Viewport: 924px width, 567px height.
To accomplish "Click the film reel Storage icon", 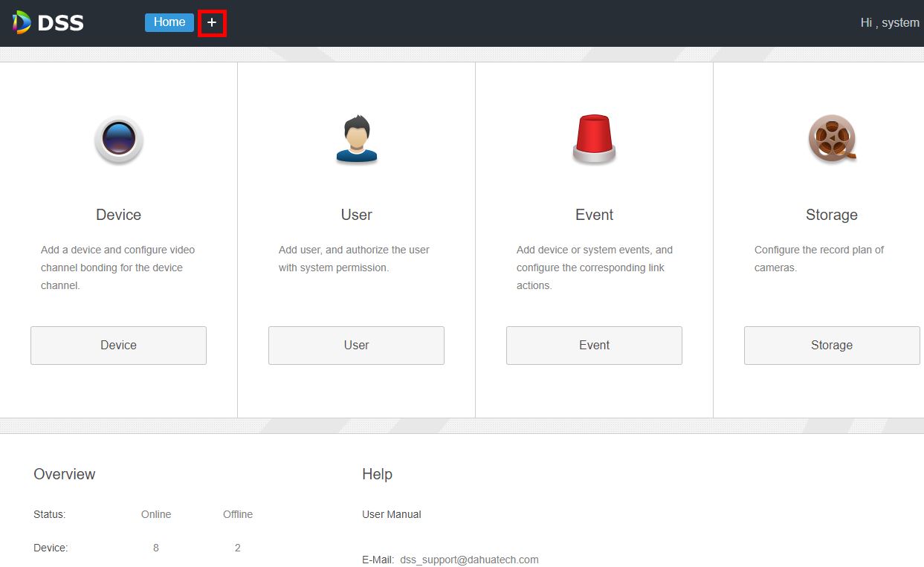I will tap(832, 140).
